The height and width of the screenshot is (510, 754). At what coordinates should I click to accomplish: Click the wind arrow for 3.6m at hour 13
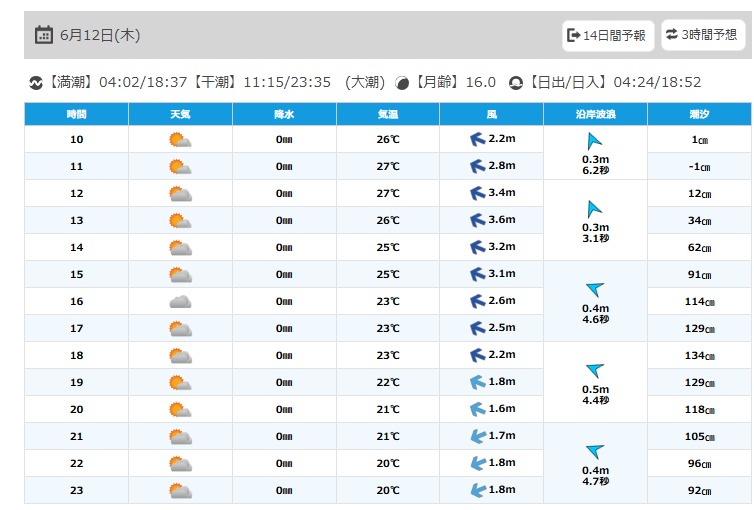(478, 220)
